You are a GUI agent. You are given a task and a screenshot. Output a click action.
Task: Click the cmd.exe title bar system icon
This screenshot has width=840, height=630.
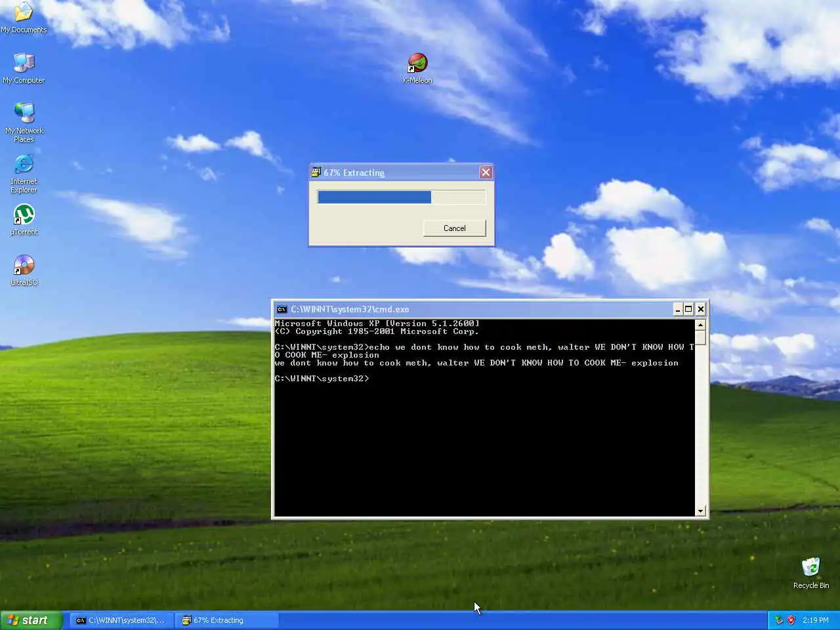[x=282, y=309]
